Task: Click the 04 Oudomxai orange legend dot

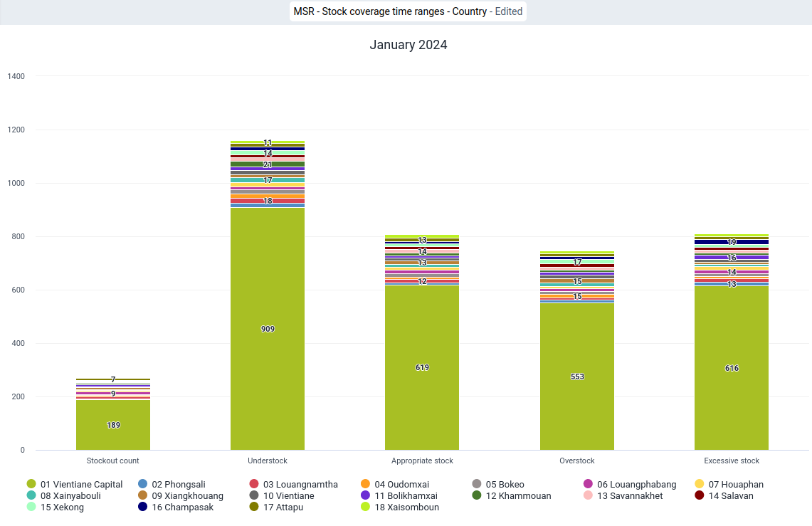Action: [365, 484]
